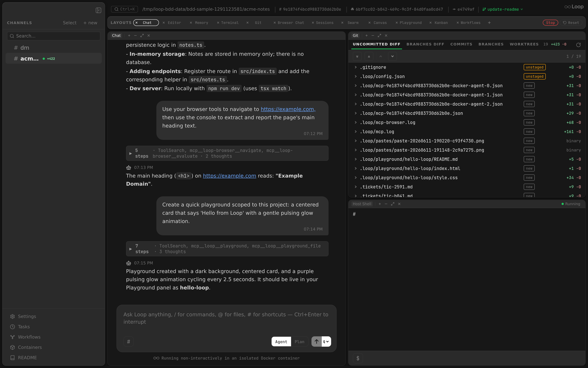588x368 pixels.
Task: Minimize the Git panel with minus icon
Action: [373, 36]
